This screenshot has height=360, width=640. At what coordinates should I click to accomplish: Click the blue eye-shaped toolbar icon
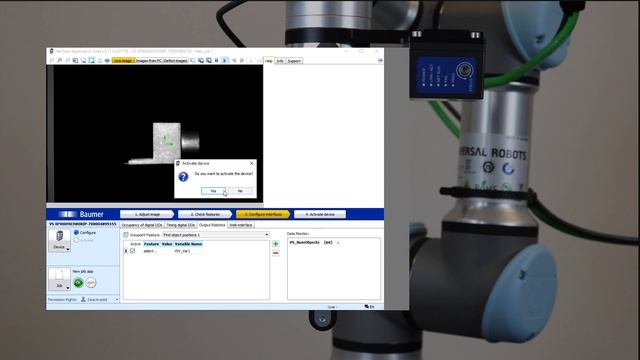(x=107, y=60)
